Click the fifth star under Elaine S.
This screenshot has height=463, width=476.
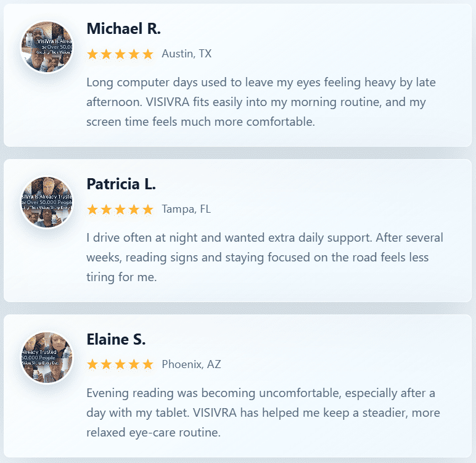click(x=148, y=364)
